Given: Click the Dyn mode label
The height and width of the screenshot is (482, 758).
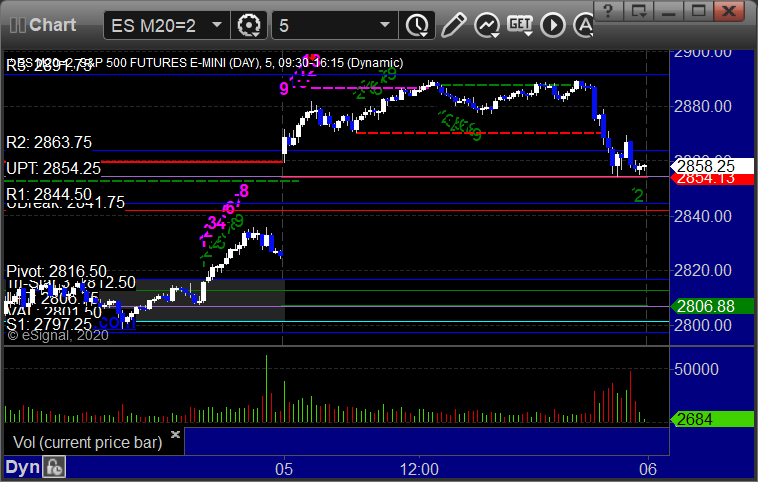Looking at the screenshot, I should click(x=22, y=467).
